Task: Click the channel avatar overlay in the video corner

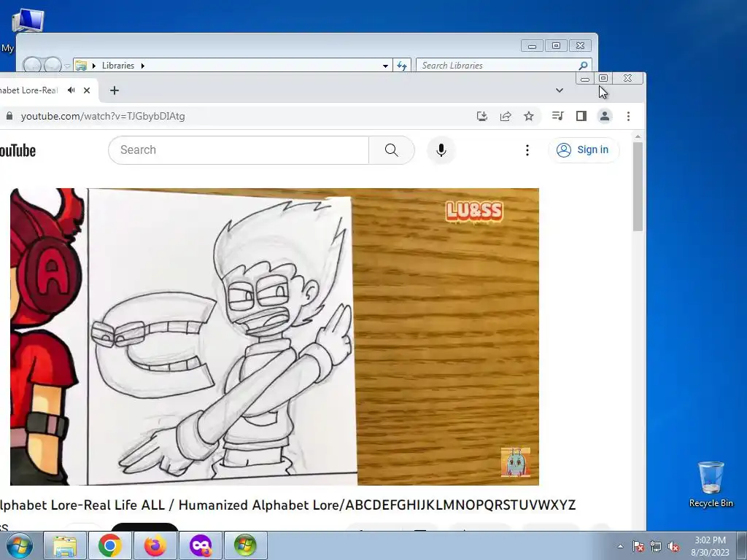Action: 516,462
